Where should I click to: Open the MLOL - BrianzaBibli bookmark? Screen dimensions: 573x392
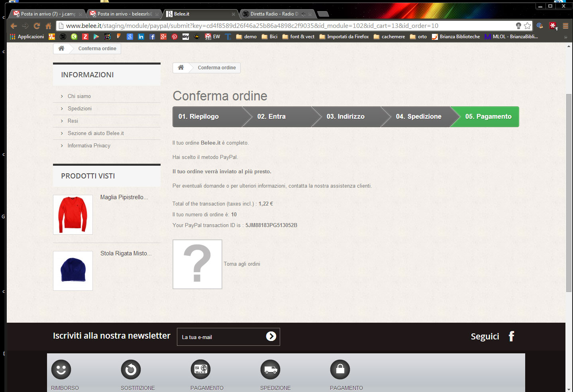511,37
